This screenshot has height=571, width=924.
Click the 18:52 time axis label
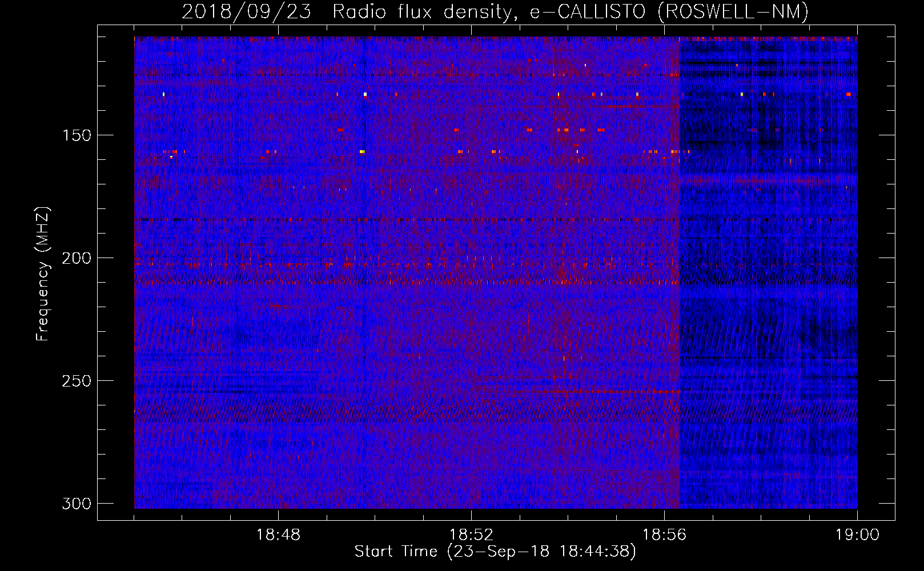click(471, 535)
